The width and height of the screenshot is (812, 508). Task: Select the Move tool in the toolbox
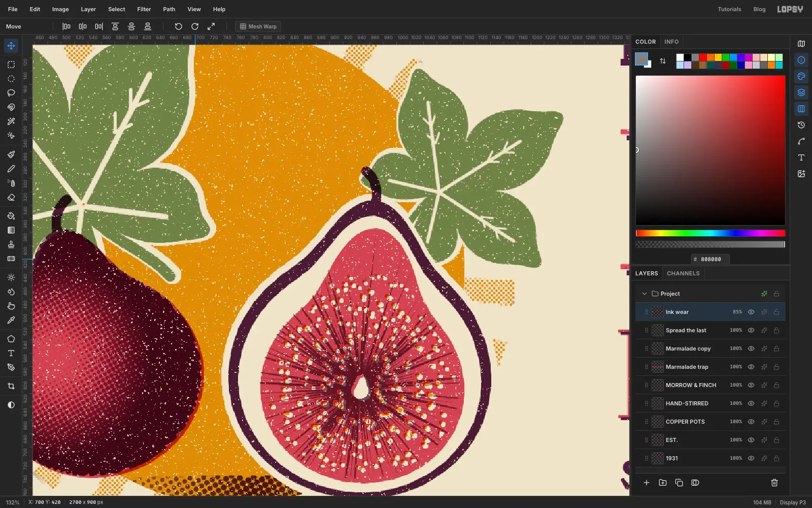point(11,46)
